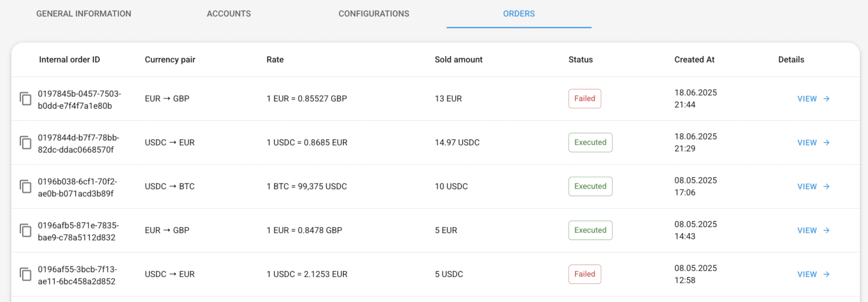Image resolution: width=868 pixels, height=302 pixels.
Task: Click the Internal order ID column header
Action: click(x=70, y=60)
